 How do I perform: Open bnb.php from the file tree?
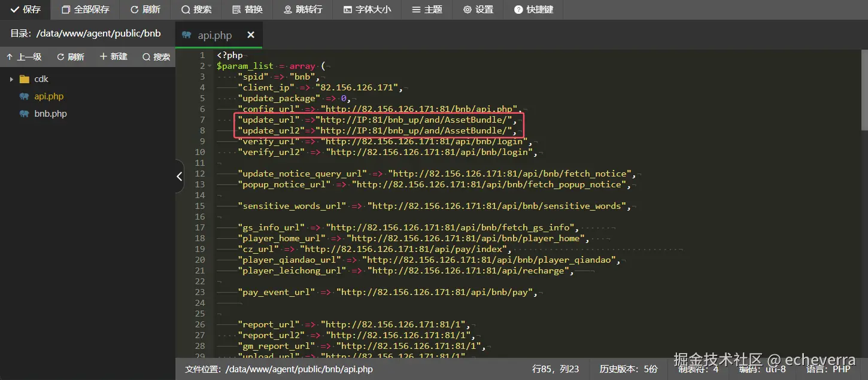pos(50,114)
